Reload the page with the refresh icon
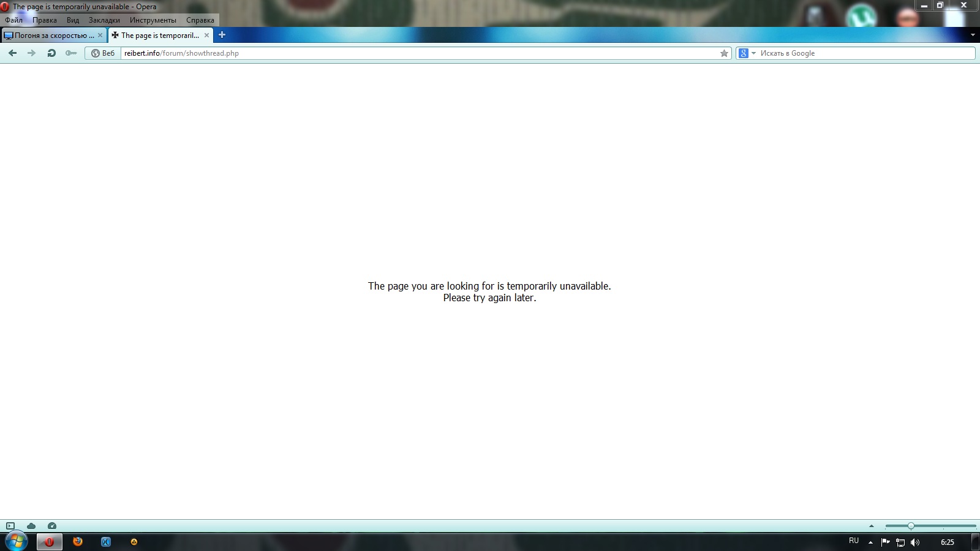This screenshot has width=980, height=551. pos(51,53)
